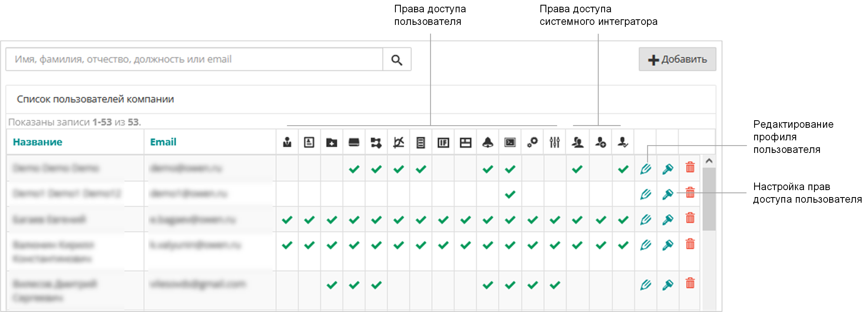Click the sliders settings column header icon

555,143
